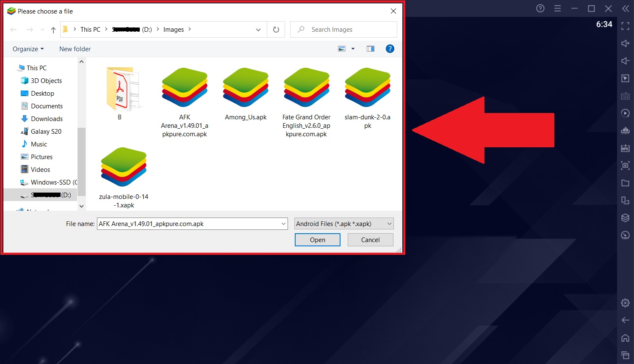Expand chevron after This PC in address bar

pos(106,29)
